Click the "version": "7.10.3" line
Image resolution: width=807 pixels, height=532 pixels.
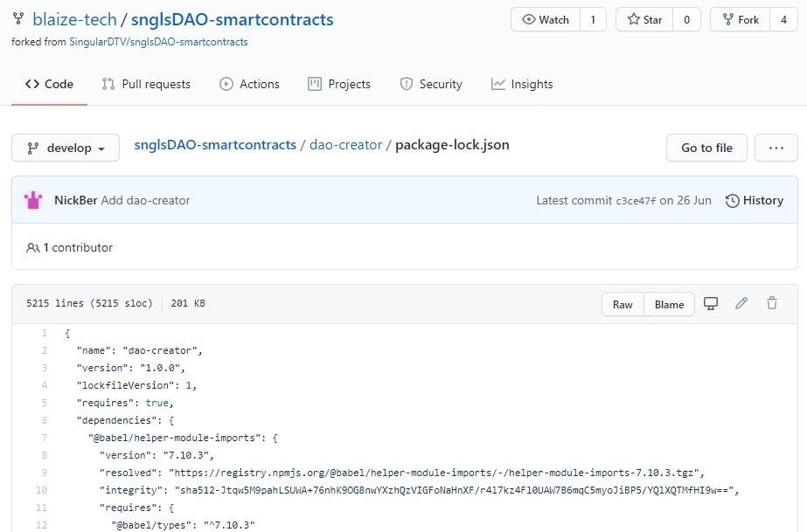[x=157, y=455]
